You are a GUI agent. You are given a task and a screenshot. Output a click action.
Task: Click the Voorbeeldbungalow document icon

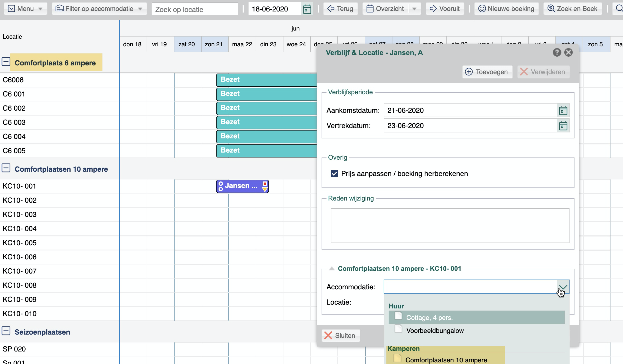[398, 329]
